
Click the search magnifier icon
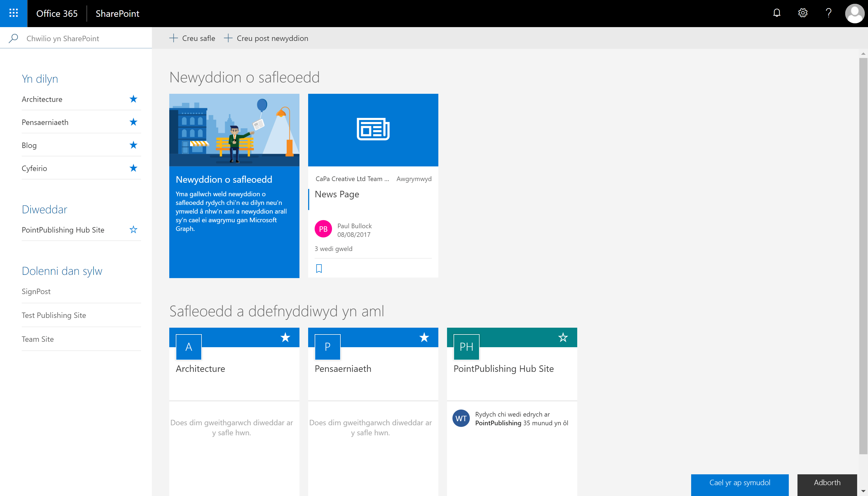13,38
